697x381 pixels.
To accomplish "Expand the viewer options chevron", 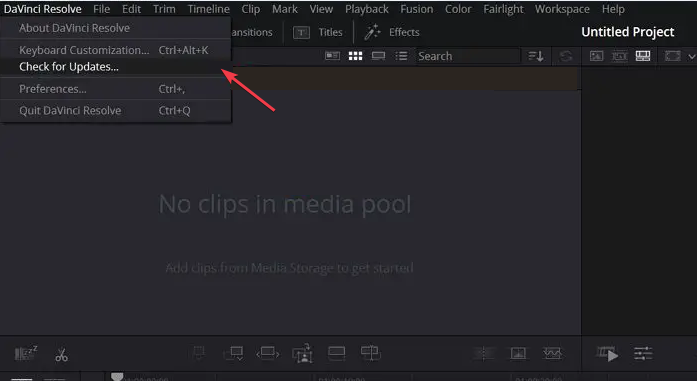I will [692, 56].
